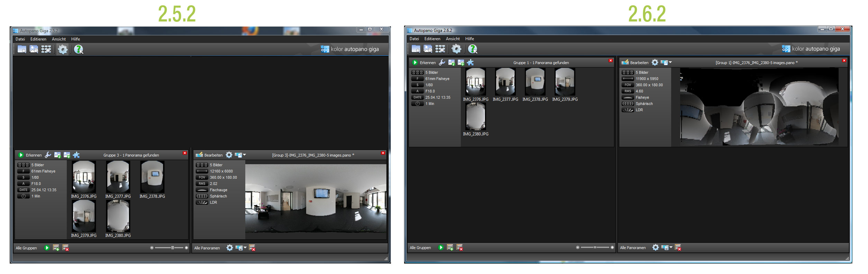Screen dimensions: 868x274
Task: Click remove-all-panoramas icon in 2.6.2 bottom bar
Action: (x=678, y=248)
